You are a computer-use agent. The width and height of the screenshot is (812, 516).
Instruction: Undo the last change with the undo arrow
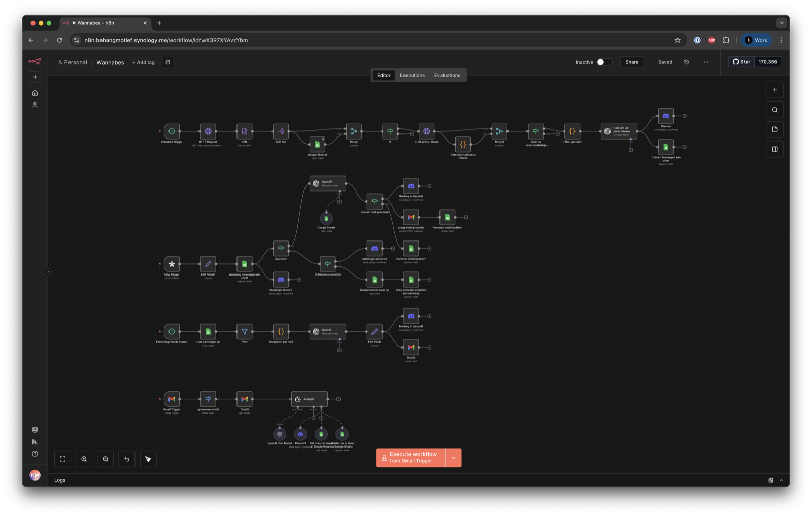[126, 459]
